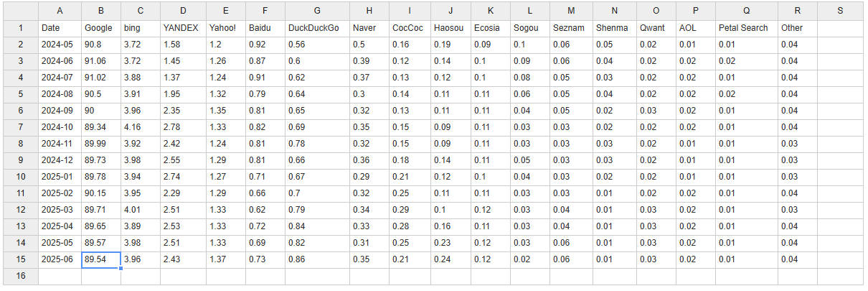
Task: Click the 'Yahoo!' header cell
Action: pos(225,28)
